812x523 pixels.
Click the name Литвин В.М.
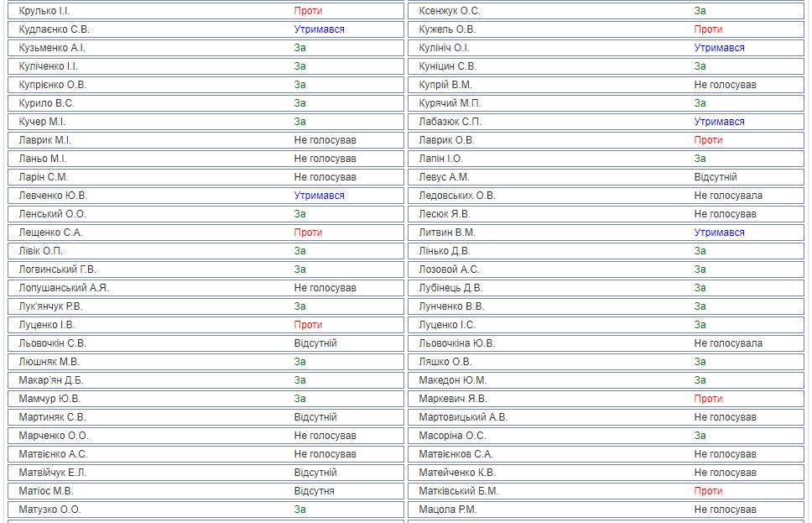coord(447,233)
